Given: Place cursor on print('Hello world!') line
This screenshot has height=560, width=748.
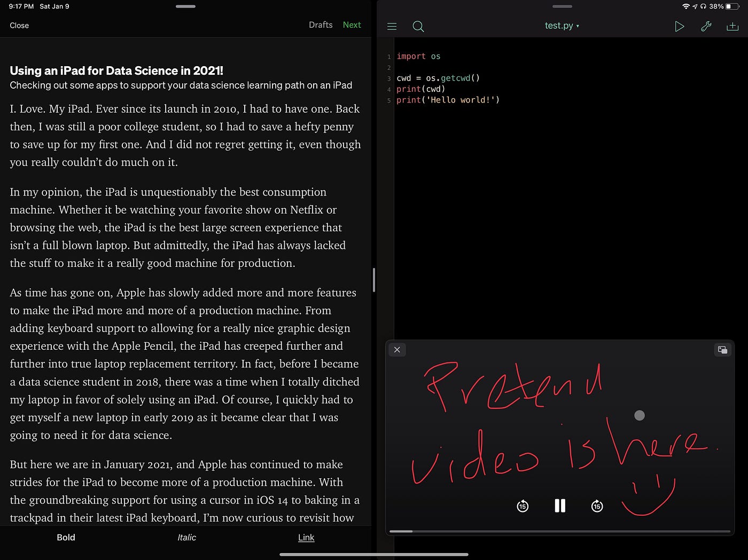Looking at the screenshot, I should click(x=448, y=100).
